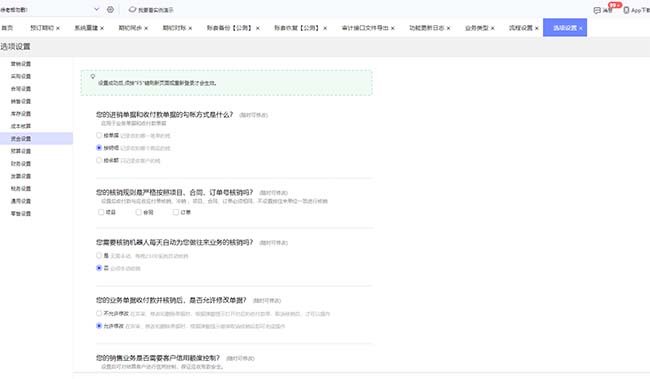The height and width of the screenshot is (379, 650).
Task: Click the question about 核销机器人 auto reconciliation
Action: 175,242
